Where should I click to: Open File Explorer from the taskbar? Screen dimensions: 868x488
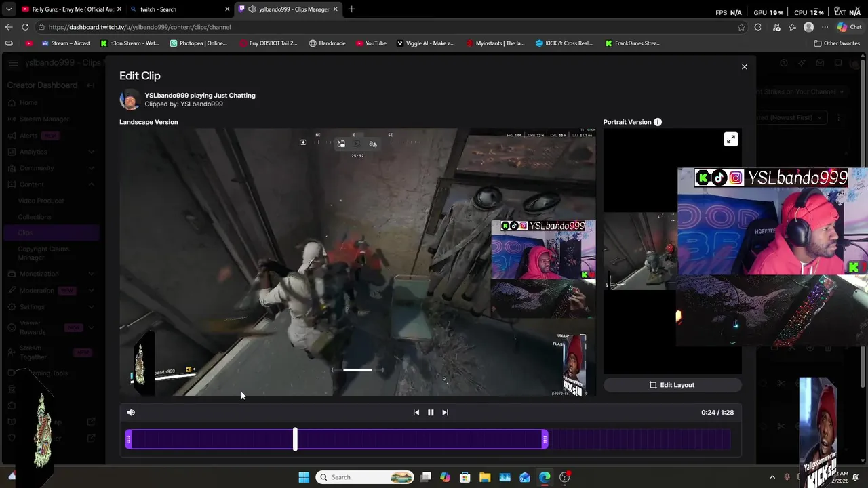click(x=485, y=477)
